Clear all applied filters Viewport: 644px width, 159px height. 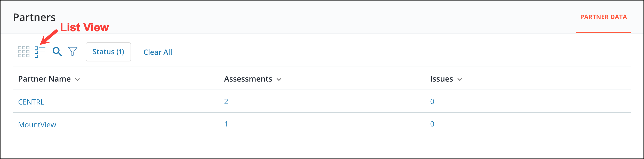158,52
